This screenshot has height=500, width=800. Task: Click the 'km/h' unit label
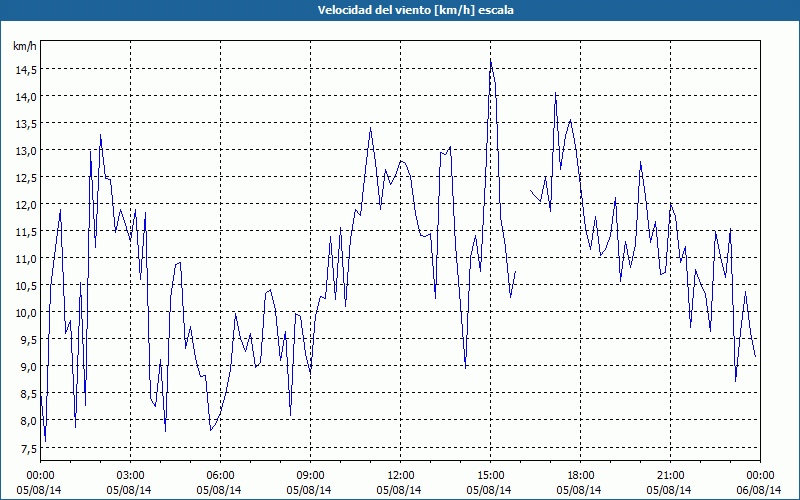pyautogui.click(x=25, y=46)
